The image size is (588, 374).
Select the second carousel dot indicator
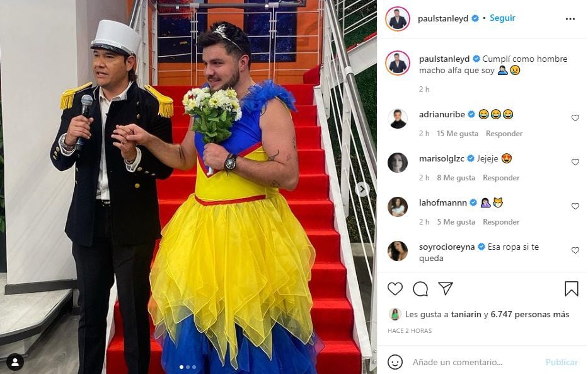(x=188, y=367)
